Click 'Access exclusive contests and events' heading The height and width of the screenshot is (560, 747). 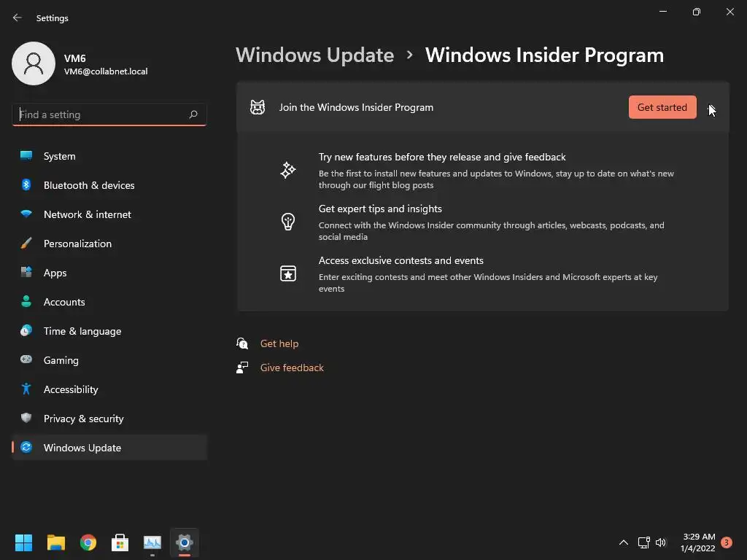(401, 260)
